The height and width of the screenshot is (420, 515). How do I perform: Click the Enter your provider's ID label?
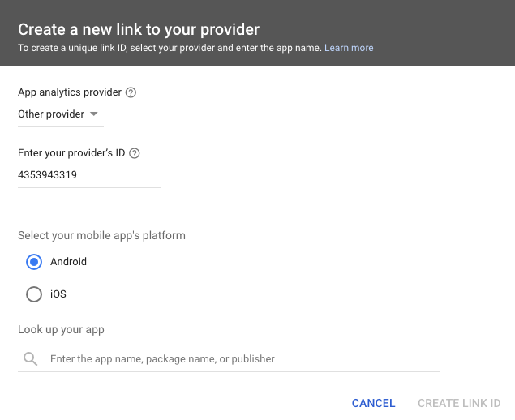point(71,153)
